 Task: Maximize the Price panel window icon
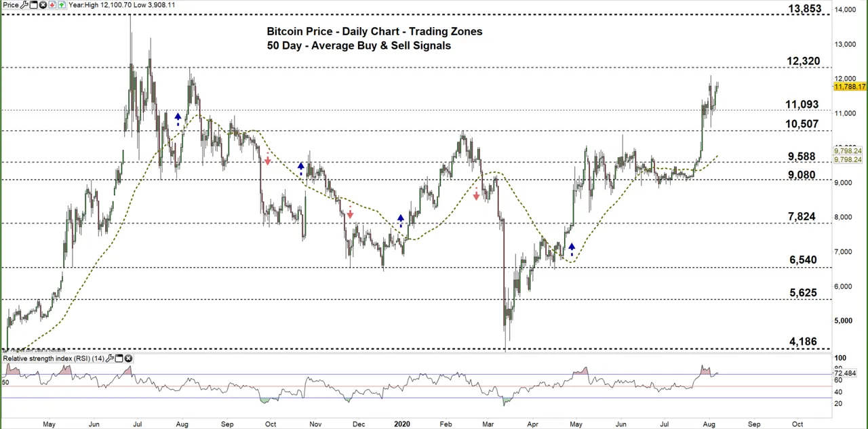[x=33, y=5]
